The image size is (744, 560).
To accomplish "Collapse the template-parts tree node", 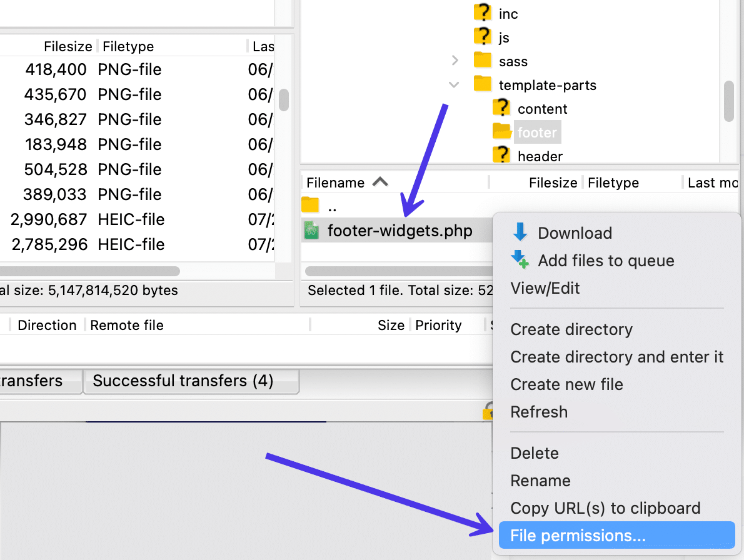I will [x=454, y=84].
